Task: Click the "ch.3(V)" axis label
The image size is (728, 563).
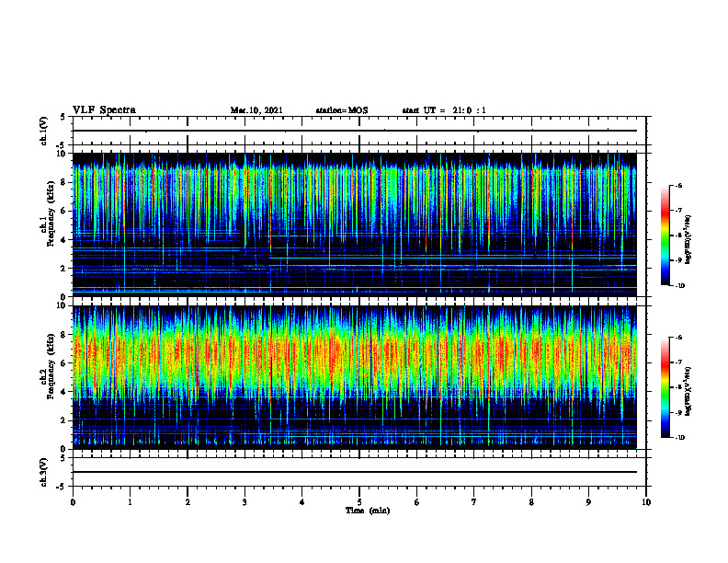Action: click(x=43, y=472)
